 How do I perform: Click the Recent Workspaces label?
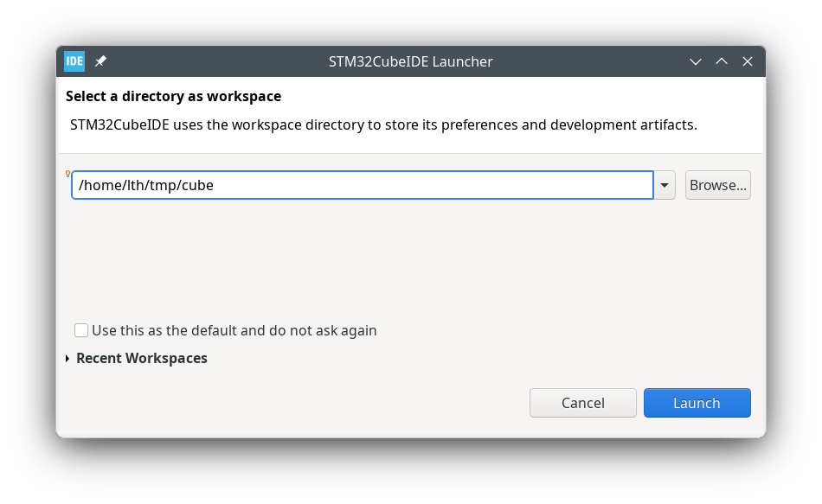click(142, 358)
